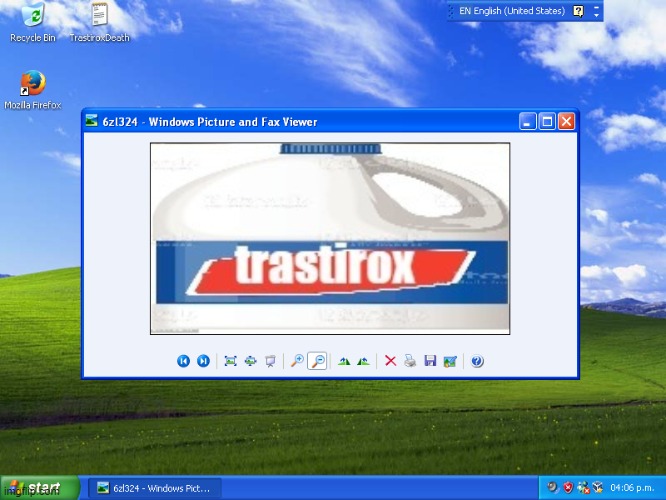
Task: Click the Picture and Fax Viewer title bar icon
Action: click(x=91, y=121)
